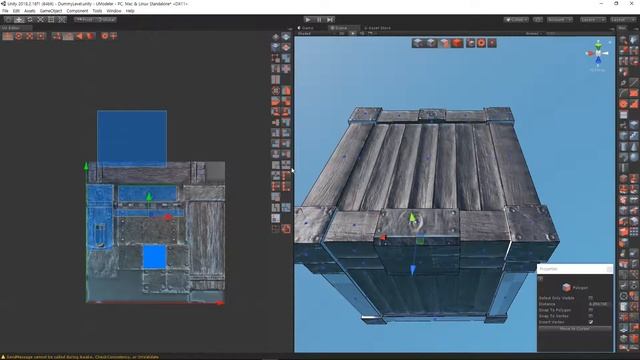Click the red trash icon in middle toolbar
This screenshot has height=360, width=640.
286,229
